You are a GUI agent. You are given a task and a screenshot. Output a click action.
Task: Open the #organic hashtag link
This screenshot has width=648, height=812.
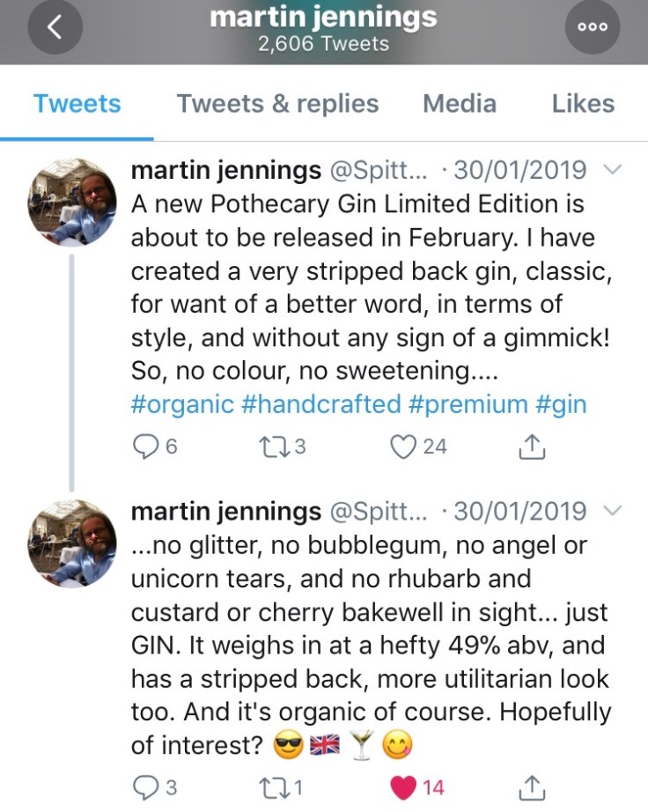(182, 404)
